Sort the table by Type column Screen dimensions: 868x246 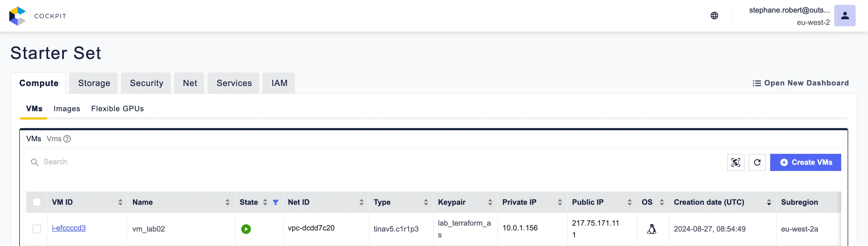point(426,202)
